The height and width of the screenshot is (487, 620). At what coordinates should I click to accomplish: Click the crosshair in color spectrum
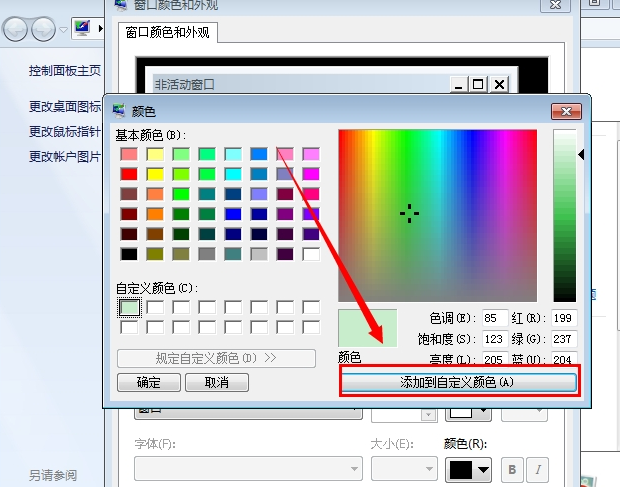409,213
